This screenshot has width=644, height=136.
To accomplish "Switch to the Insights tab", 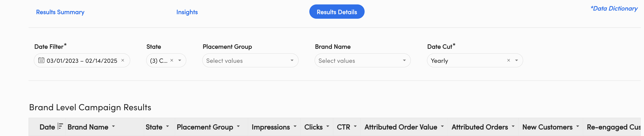I will click(x=187, y=12).
